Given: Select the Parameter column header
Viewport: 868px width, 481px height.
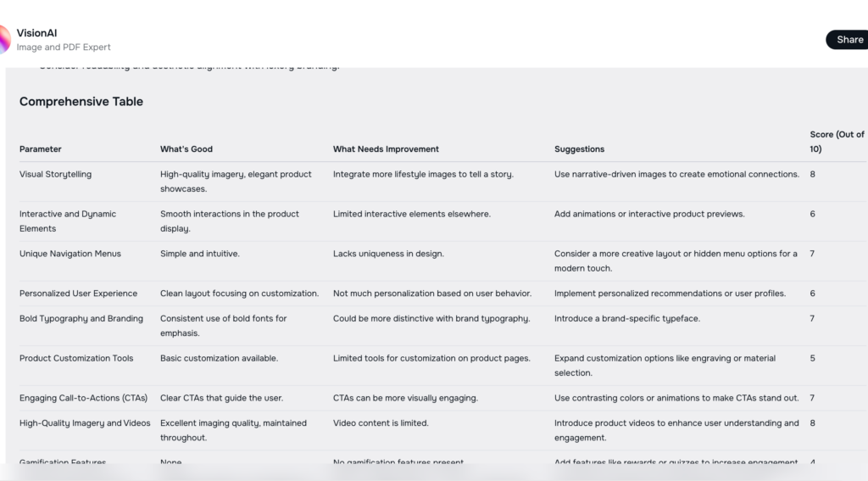Looking at the screenshot, I should [x=41, y=149].
